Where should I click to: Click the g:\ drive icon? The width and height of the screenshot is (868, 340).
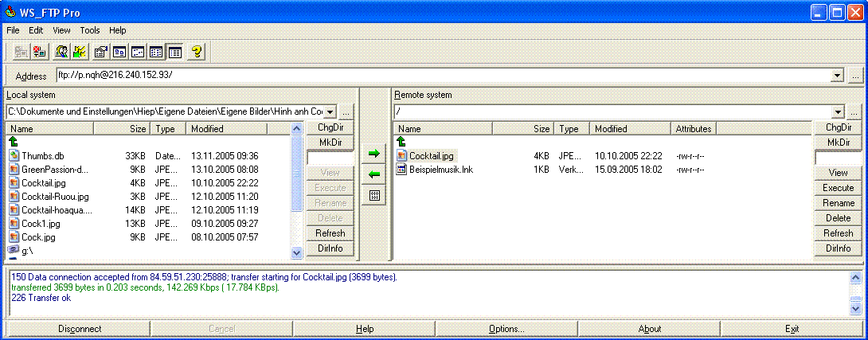14,250
